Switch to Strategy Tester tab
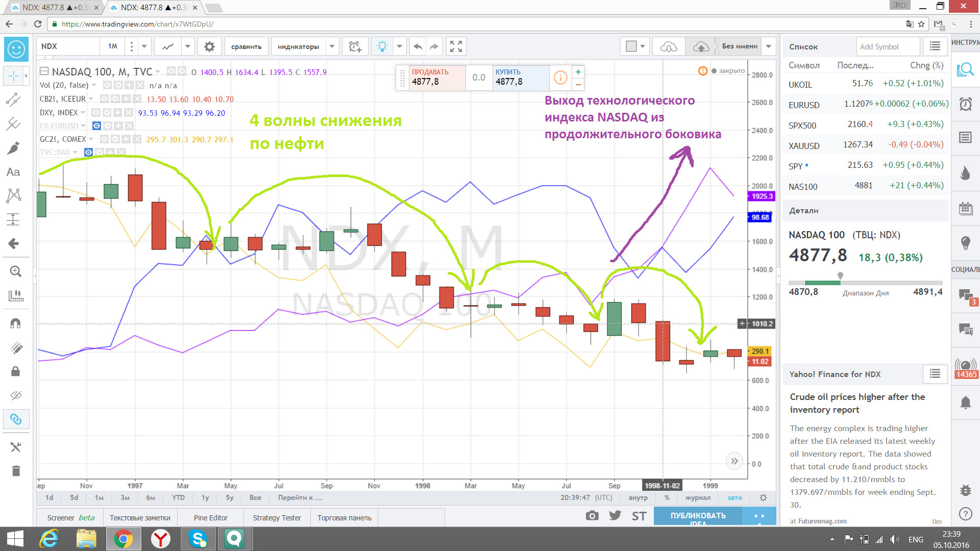The width and height of the screenshot is (980, 551). click(277, 518)
